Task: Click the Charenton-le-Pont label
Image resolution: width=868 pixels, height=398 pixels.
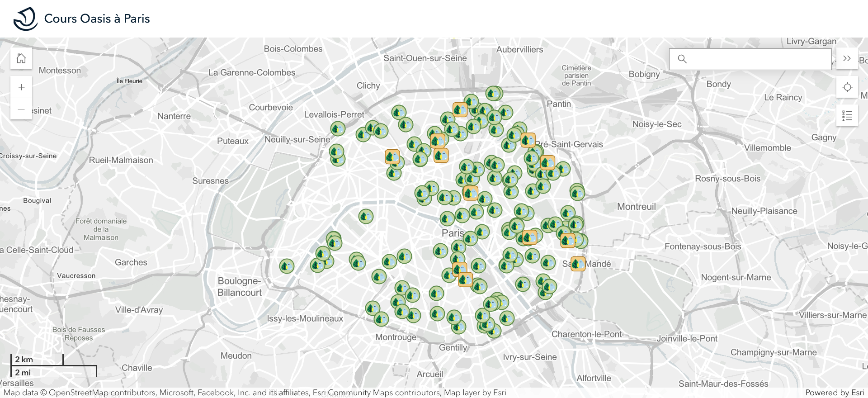Action: click(587, 334)
